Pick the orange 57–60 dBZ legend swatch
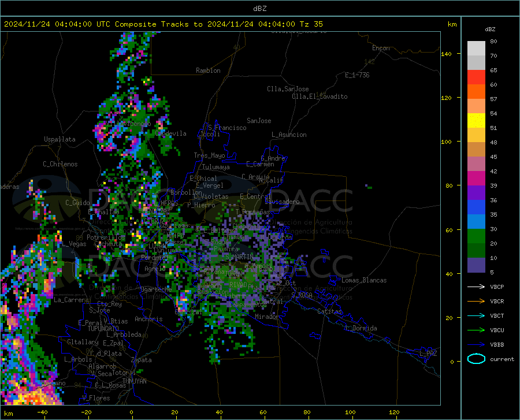Screen dimensions: 520x420 (476, 92)
